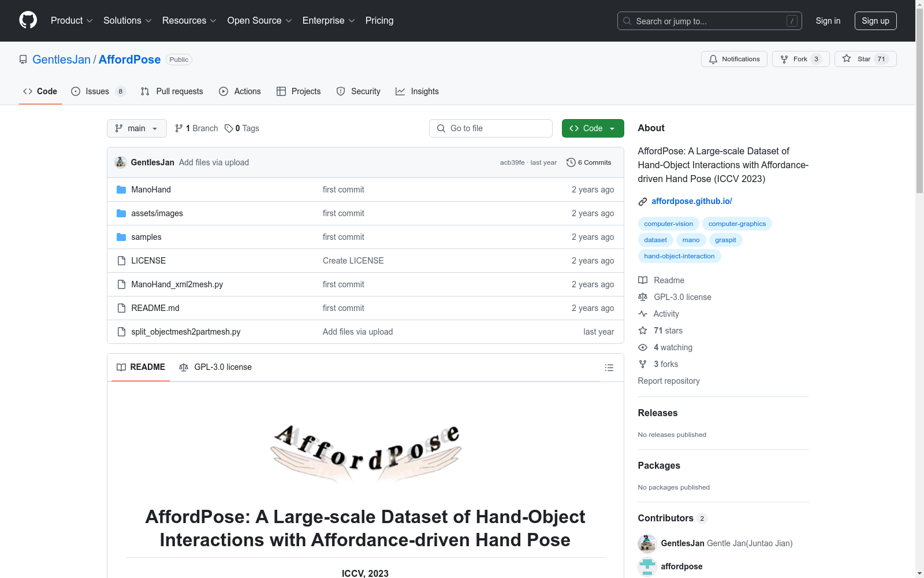Visit affordpose.github.io website link

coord(692,201)
